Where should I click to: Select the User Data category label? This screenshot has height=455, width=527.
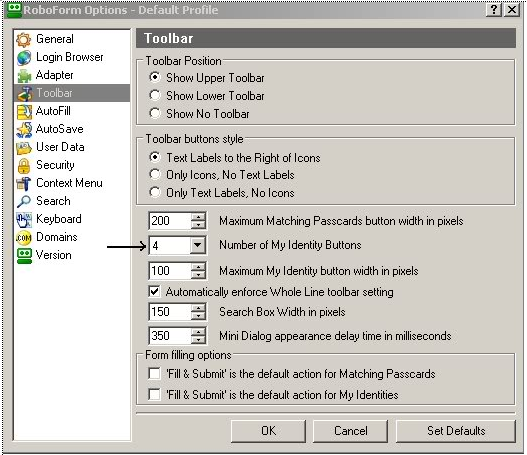pyautogui.click(x=60, y=147)
